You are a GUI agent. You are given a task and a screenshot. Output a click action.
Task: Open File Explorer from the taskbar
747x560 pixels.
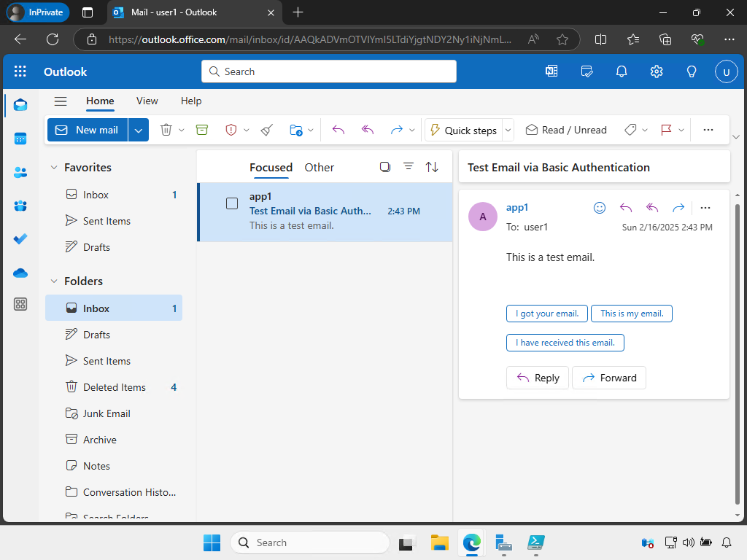click(440, 542)
